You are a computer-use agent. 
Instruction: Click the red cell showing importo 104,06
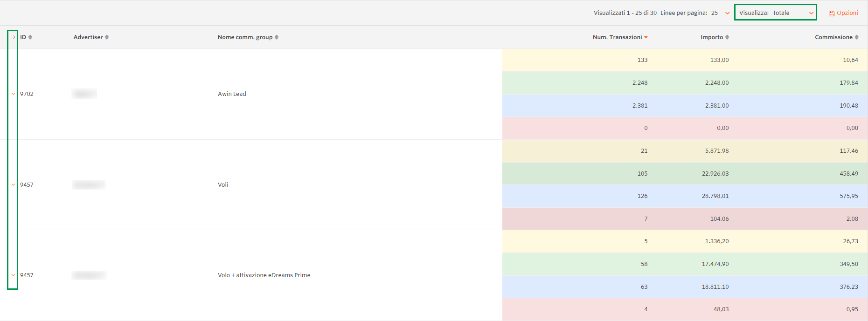tap(719, 219)
